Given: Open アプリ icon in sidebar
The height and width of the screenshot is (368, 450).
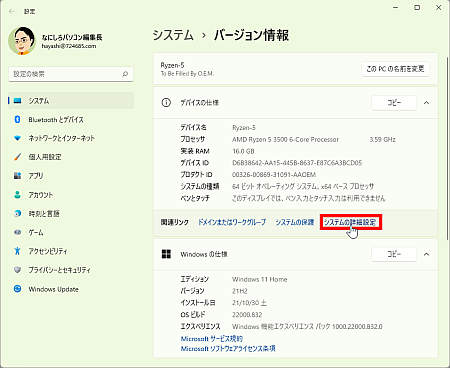Looking at the screenshot, I should click(x=17, y=175).
